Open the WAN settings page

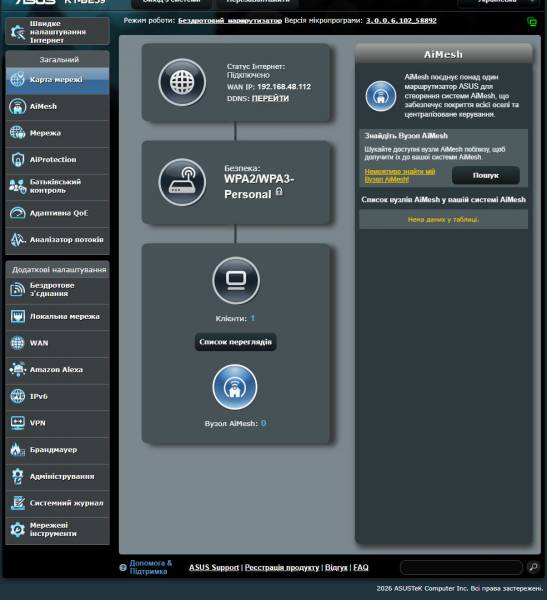pyautogui.click(x=58, y=343)
